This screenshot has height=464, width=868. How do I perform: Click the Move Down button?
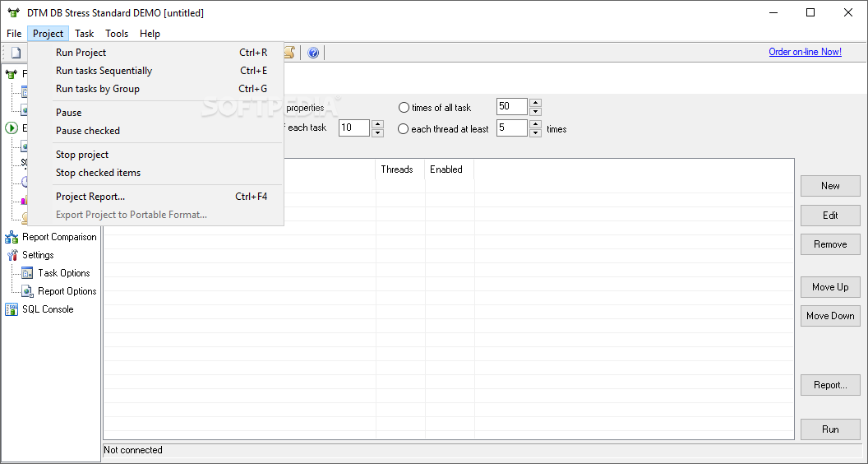(x=830, y=316)
